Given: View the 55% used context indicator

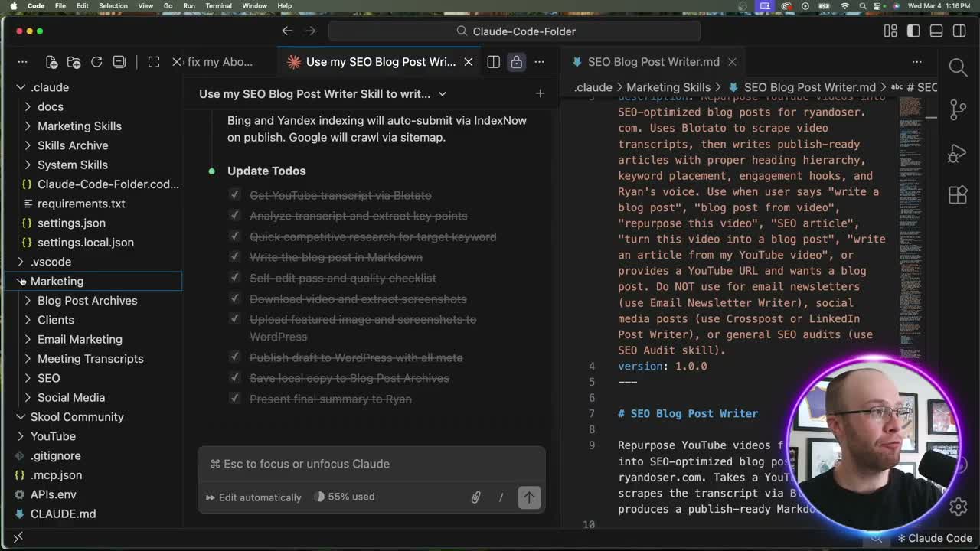Looking at the screenshot, I should tap(345, 497).
